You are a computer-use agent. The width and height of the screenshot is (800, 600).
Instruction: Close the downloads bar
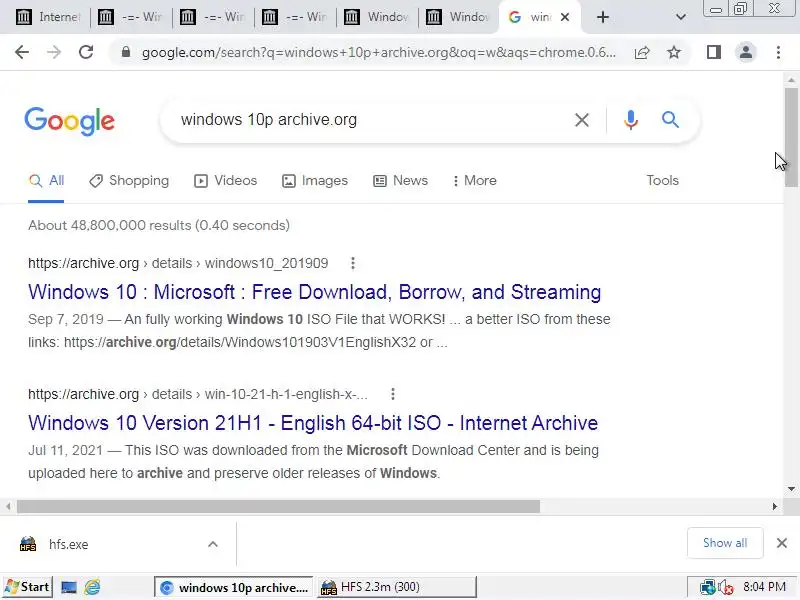[x=782, y=543]
